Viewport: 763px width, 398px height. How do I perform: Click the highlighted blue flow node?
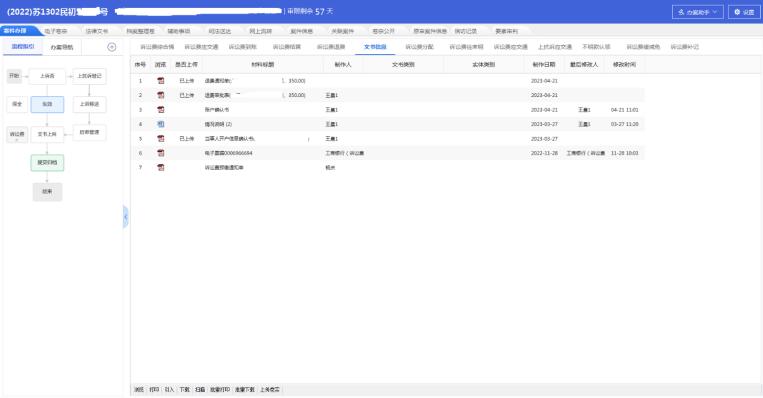(x=47, y=104)
